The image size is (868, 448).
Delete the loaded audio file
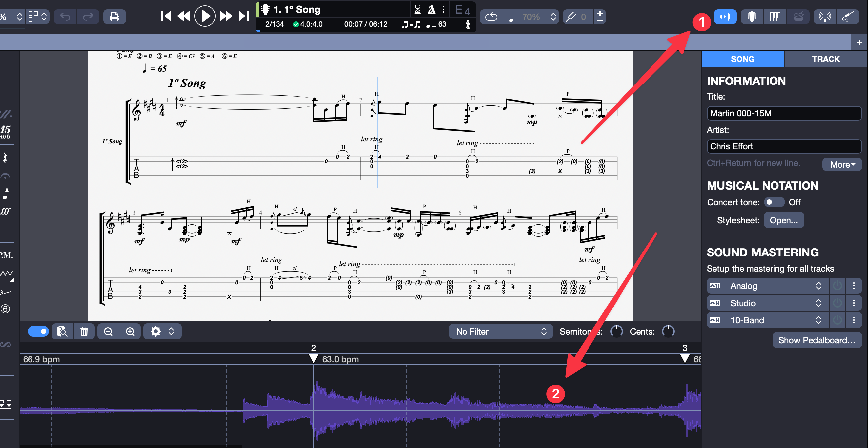tap(84, 331)
